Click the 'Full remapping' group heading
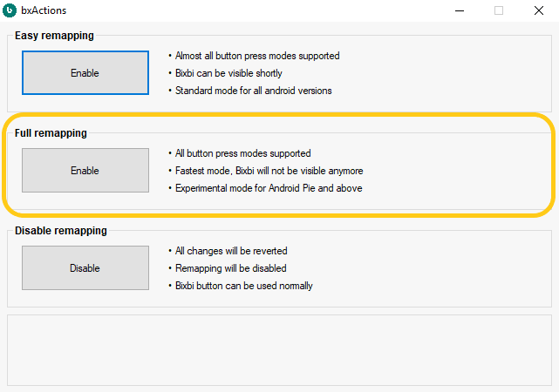This screenshot has height=392, width=559. [51, 133]
